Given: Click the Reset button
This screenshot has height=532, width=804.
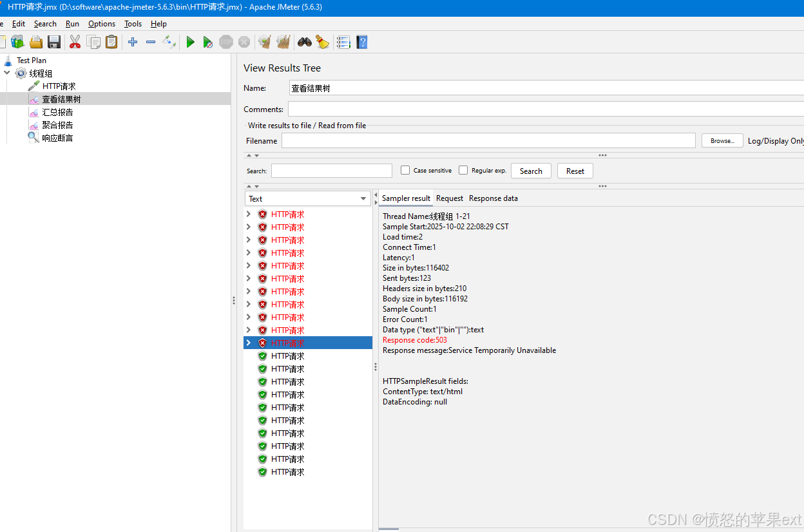Looking at the screenshot, I should tap(575, 171).
